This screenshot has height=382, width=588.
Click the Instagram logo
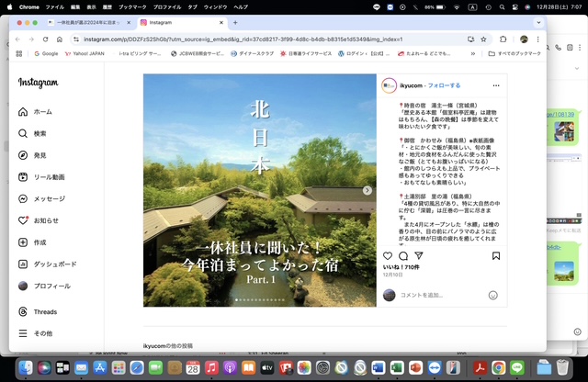pyautogui.click(x=39, y=83)
